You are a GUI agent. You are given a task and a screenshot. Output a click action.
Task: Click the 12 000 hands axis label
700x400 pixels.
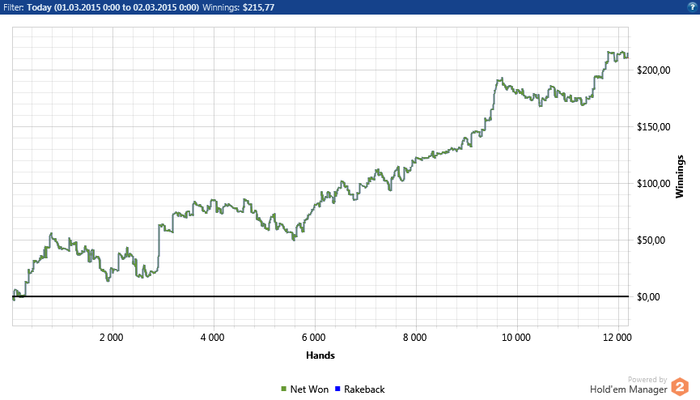(617, 338)
